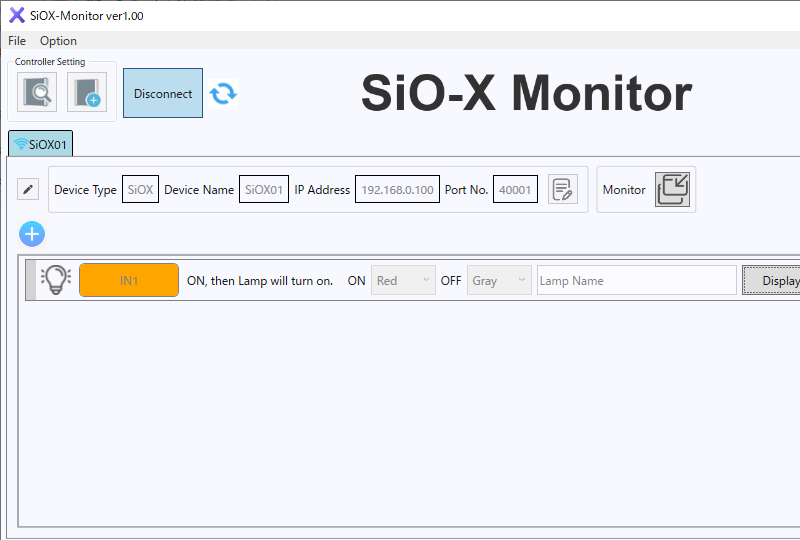Open the File menu

pos(17,41)
